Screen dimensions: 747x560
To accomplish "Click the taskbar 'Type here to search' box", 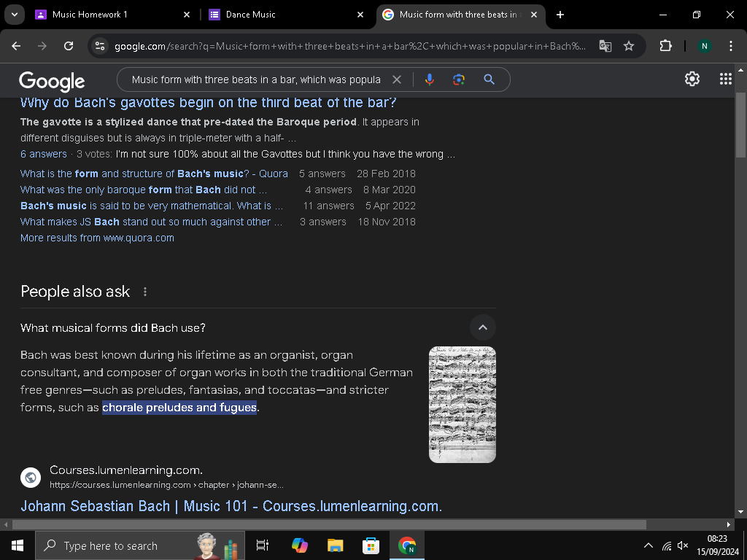I will (x=140, y=545).
